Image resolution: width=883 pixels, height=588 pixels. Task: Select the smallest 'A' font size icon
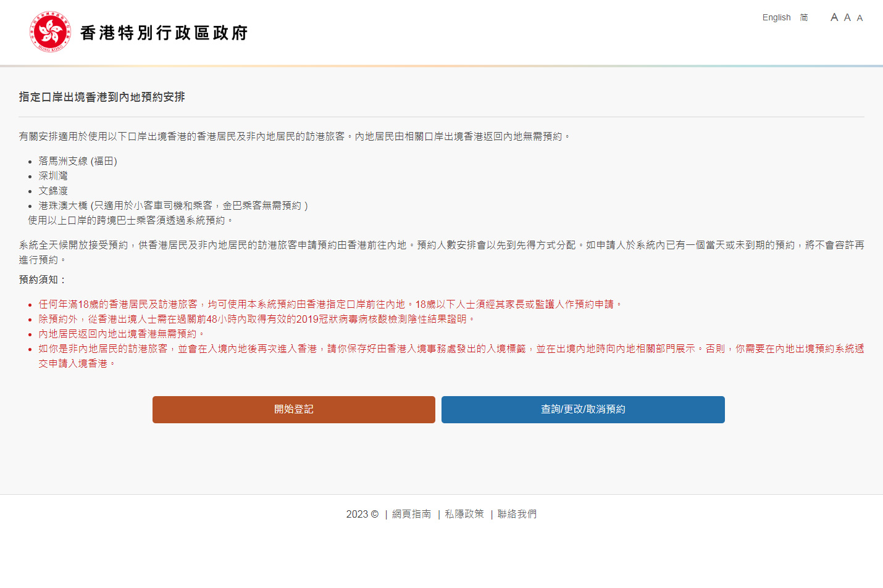tap(860, 18)
